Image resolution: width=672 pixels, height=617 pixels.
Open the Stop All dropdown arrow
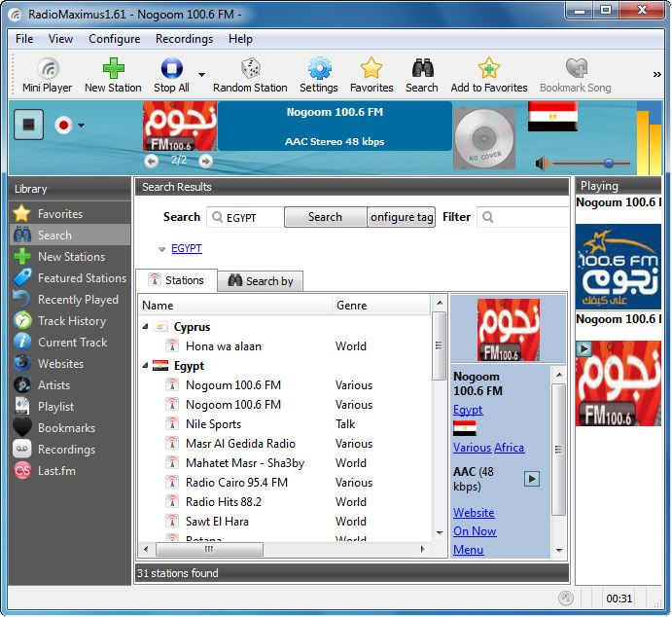pyautogui.click(x=201, y=75)
